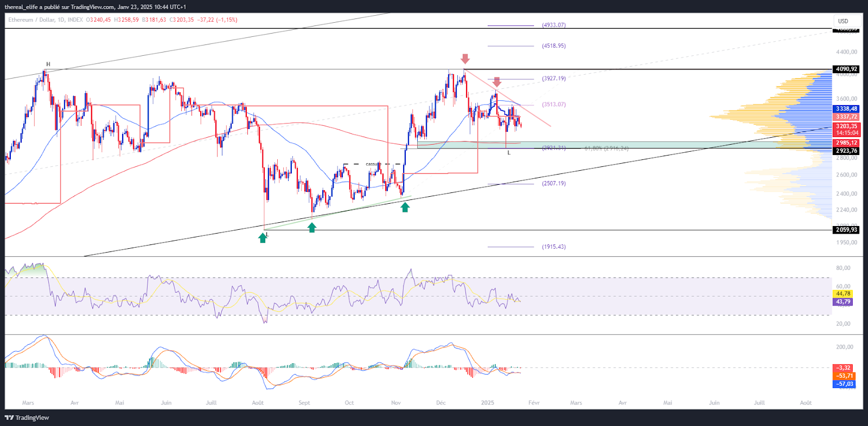Screen dimensions: 868x426
Task: Select the red 3203,35 current price label
Action: tap(846, 126)
